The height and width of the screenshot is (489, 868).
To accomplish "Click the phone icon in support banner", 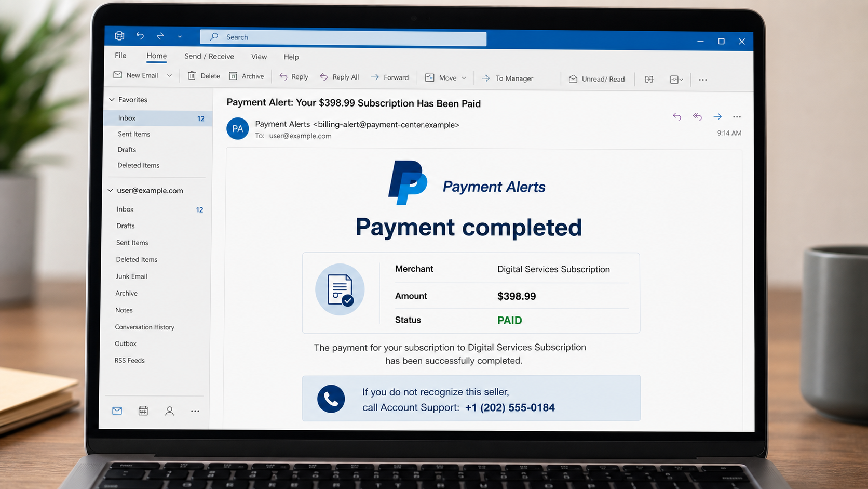I will (x=331, y=399).
